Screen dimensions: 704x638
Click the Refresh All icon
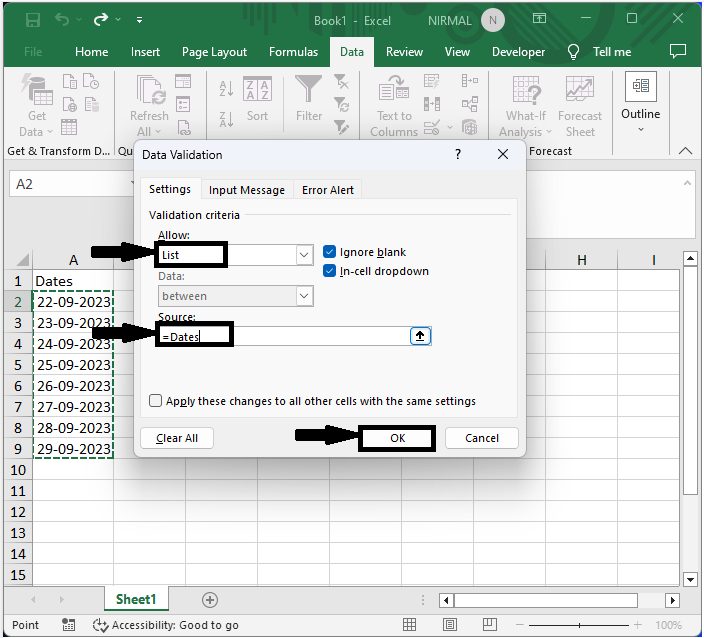click(151, 91)
